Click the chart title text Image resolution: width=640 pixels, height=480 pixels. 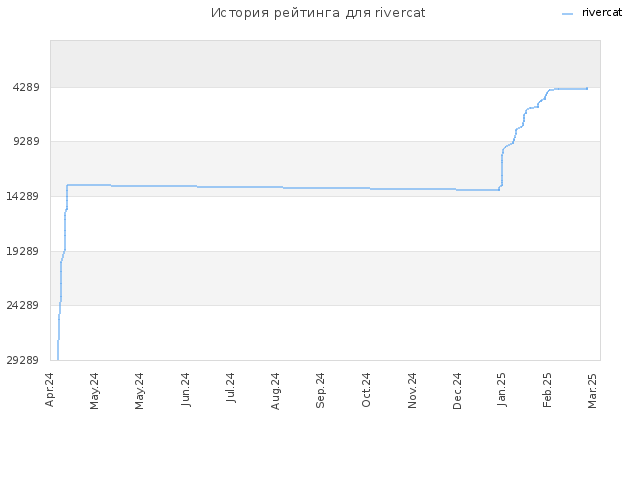tap(318, 13)
